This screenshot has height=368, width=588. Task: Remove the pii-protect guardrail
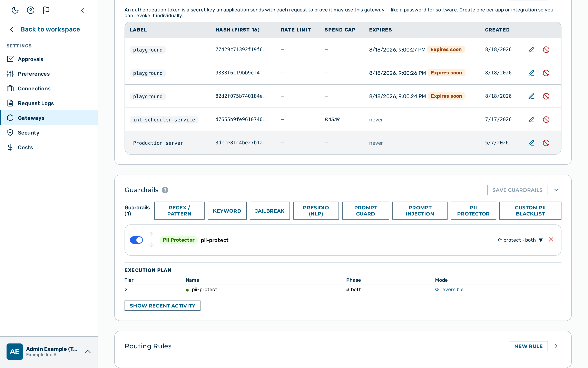(x=551, y=240)
